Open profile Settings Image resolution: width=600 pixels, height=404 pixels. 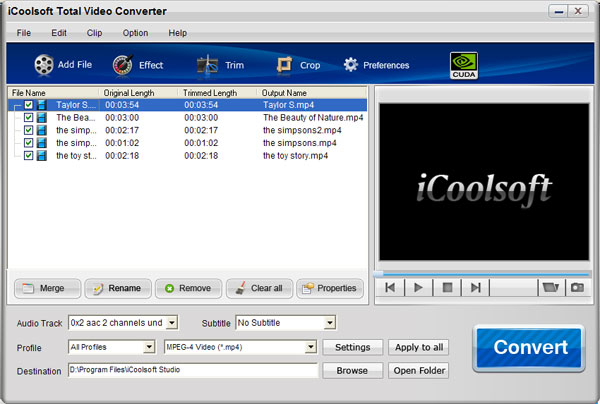pyautogui.click(x=352, y=347)
